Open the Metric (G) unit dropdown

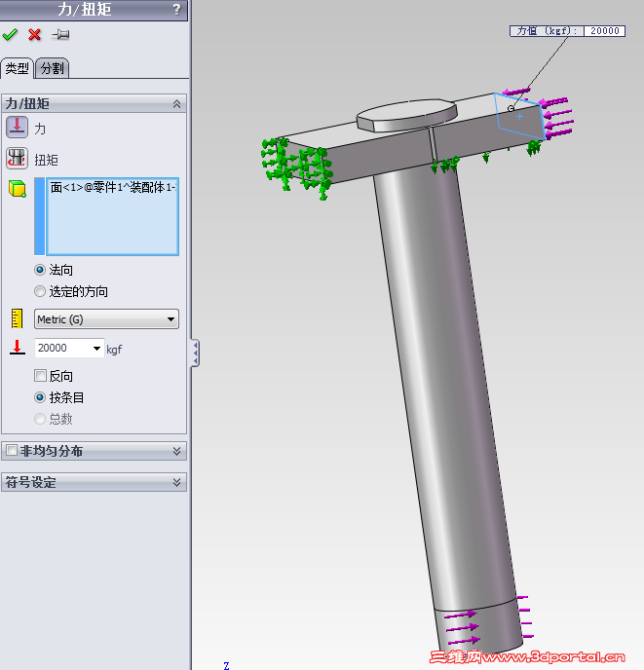(x=106, y=319)
